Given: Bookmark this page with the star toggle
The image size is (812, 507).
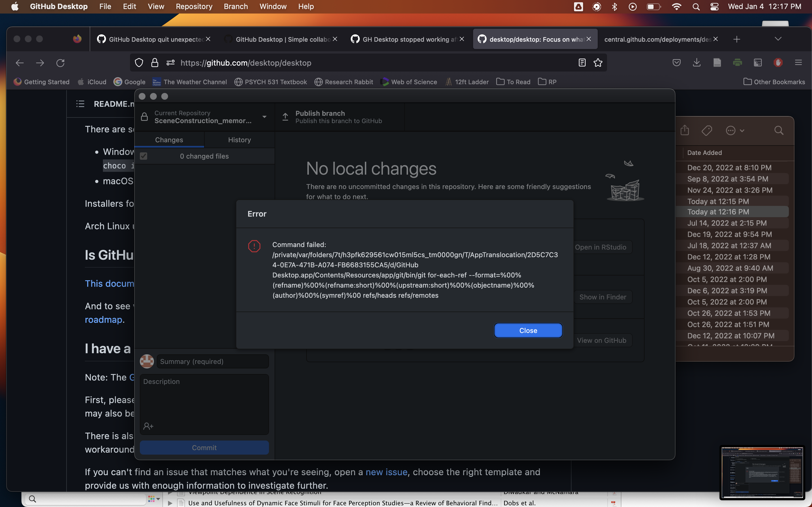Looking at the screenshot, I should (x=598, y=63).
